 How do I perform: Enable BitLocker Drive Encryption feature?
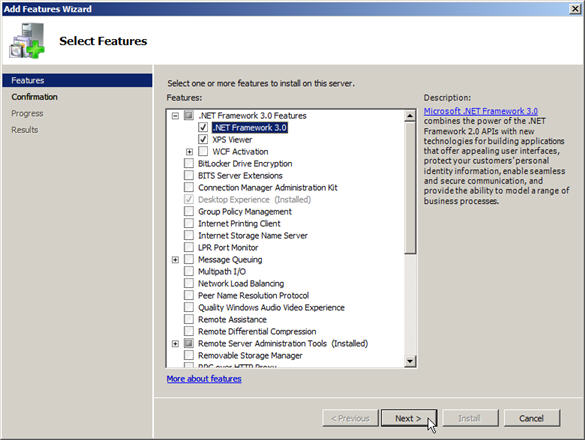coord(189,163)
